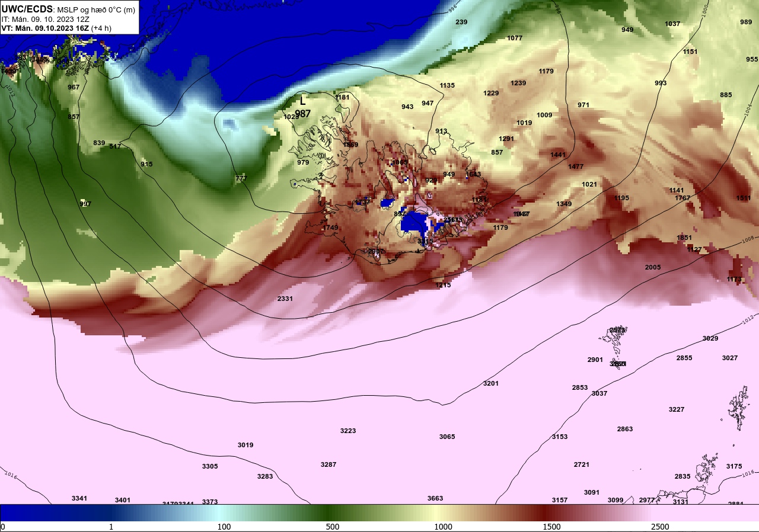Image resolution: width=759 pixels, height=532 pixels.
Task: Select the '2901' value near the Faroes
Action: 595,360
